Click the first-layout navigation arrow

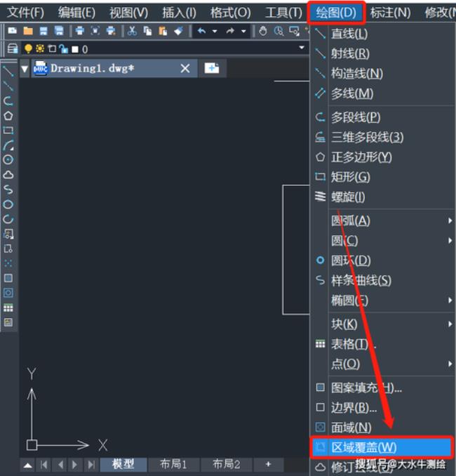(43, 465)
